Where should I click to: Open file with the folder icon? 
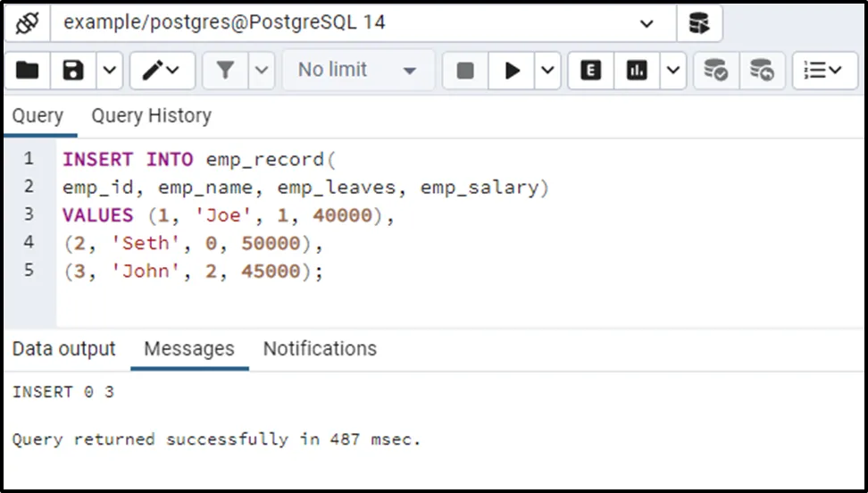coord(28,70)
